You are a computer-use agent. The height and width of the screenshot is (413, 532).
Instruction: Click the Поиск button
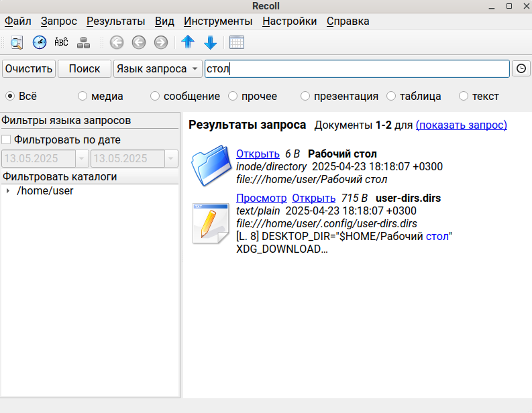(x=85, y=68)
